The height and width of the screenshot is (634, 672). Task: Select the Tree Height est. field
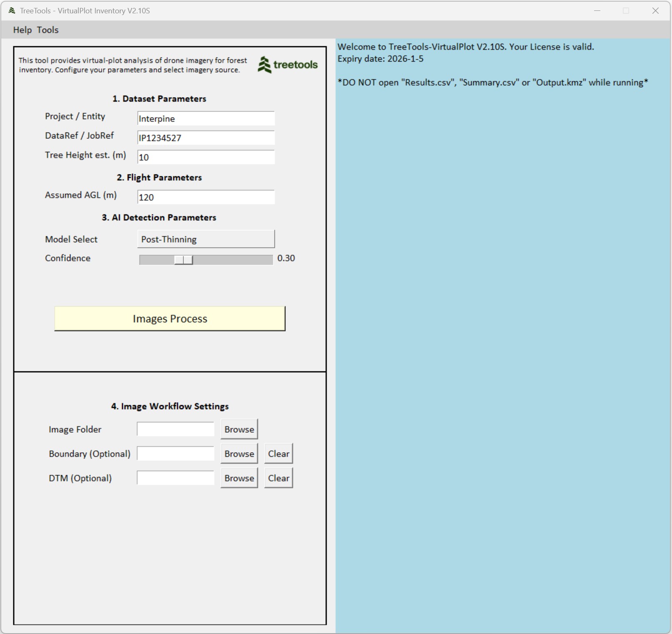206,157
